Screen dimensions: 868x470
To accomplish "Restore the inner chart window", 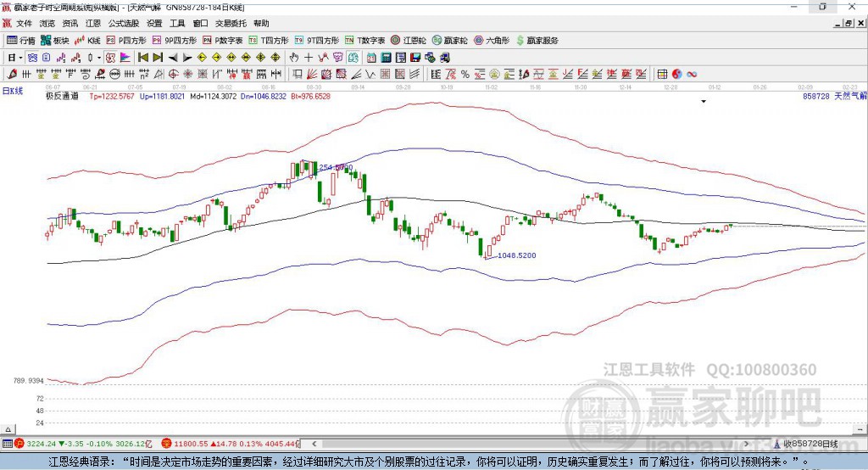I will click(849, 23).
